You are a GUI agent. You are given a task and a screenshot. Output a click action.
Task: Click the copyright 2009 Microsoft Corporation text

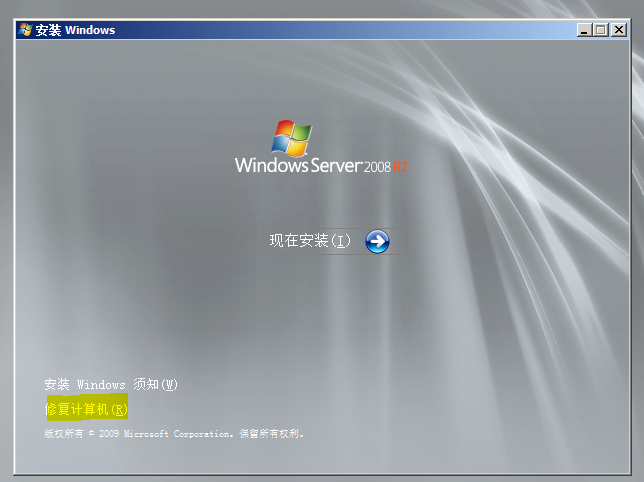click(174, 434)
